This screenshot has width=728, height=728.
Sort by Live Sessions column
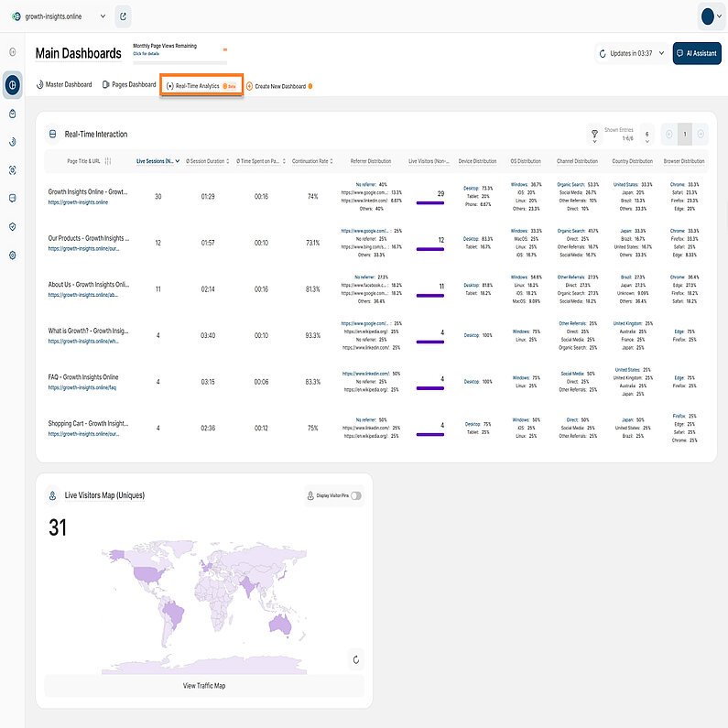[x=157, y=161]
